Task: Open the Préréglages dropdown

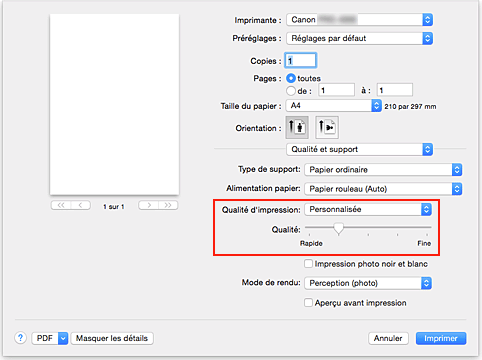Action: pyautogui.click(x=360, y=38)
